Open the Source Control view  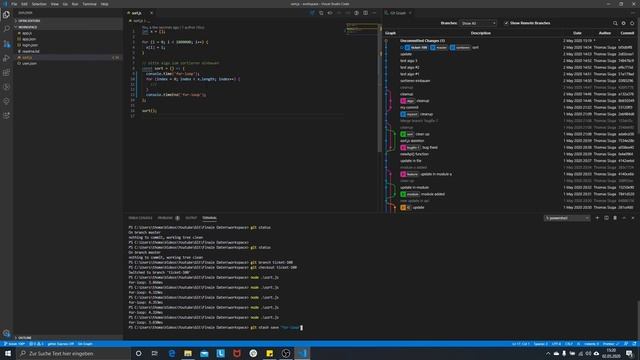tap(6, 44)
